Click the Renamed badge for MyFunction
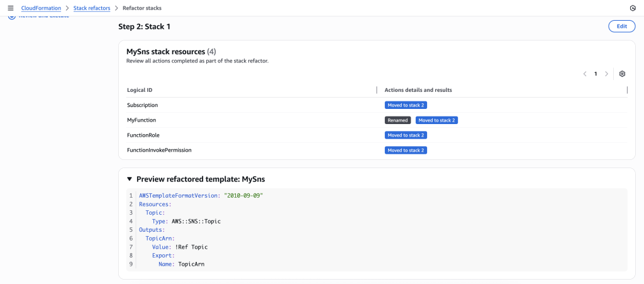 (x=397, y=120)
